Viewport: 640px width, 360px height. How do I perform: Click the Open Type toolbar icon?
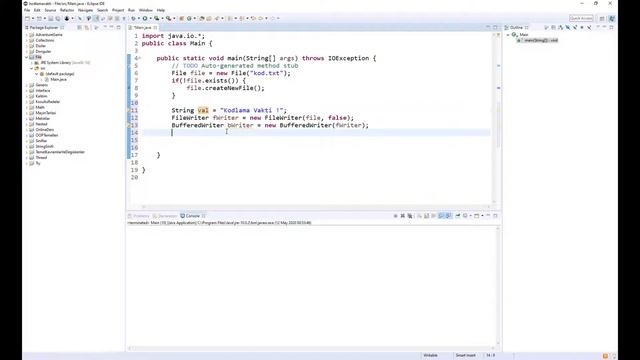pos(202,18)
